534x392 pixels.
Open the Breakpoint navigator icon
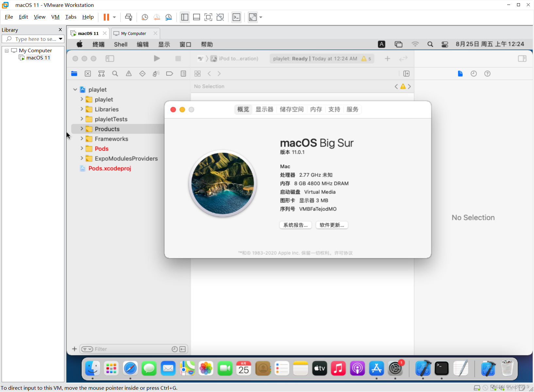point(170,73)
